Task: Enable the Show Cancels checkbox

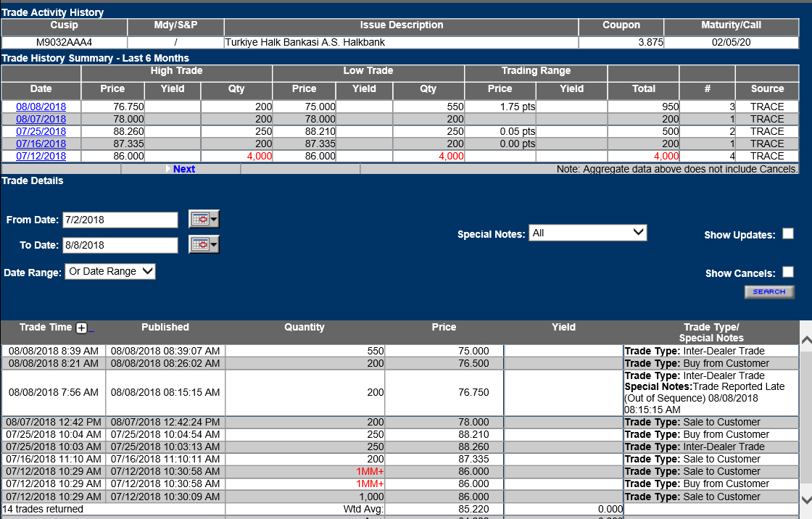Action: coord(787,272)
